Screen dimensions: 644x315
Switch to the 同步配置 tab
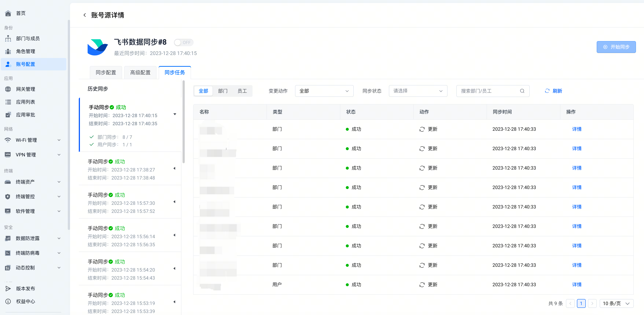(x=106, y=73)
